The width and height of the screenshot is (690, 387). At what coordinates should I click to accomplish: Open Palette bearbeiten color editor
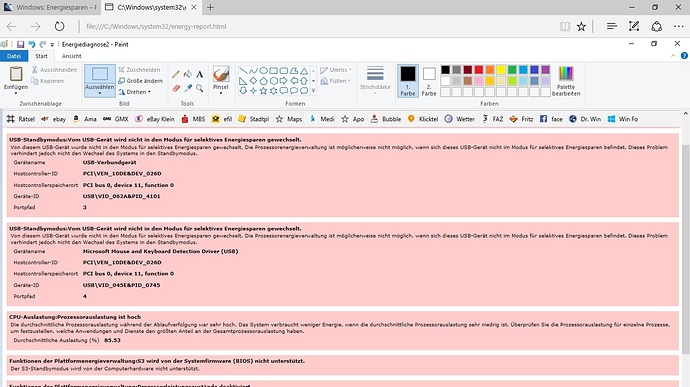pyautogui.click(x=566, y=81)
